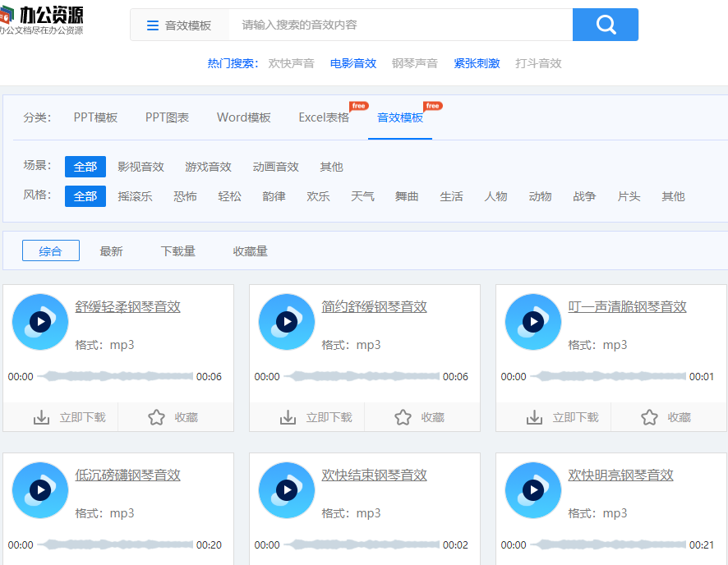The width and height of the screenshot is (728, 565).
Task: Filter style by 摇滚乐
Action: tap(135, 196)
